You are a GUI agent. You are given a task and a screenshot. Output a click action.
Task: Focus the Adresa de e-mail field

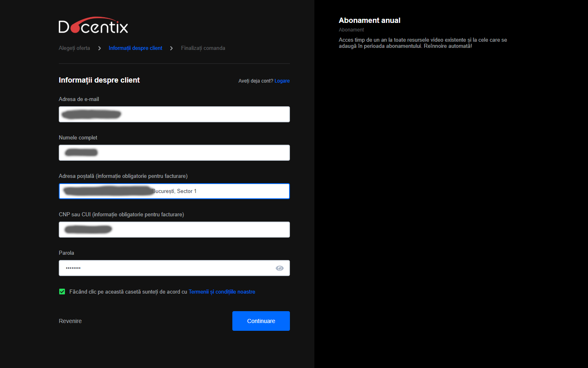(x=174, y=114)
